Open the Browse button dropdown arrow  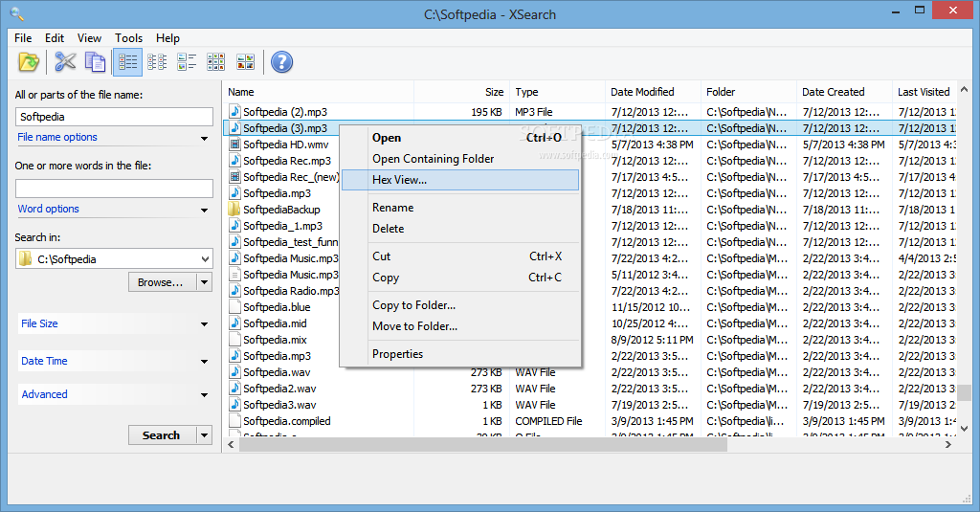coord(205,282)
